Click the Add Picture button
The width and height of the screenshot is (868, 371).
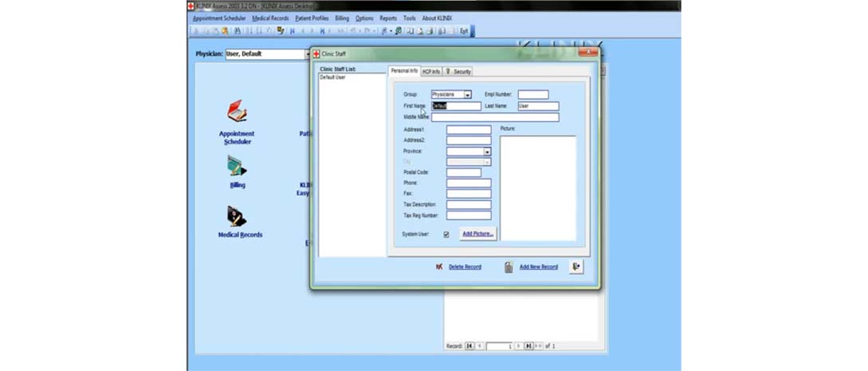477,234
